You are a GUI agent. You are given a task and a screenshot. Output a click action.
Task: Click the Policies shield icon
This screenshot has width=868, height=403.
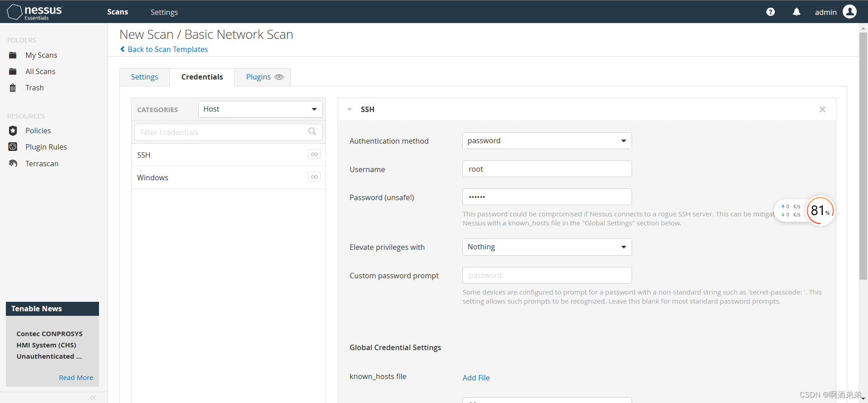click(x=13, y=131)
